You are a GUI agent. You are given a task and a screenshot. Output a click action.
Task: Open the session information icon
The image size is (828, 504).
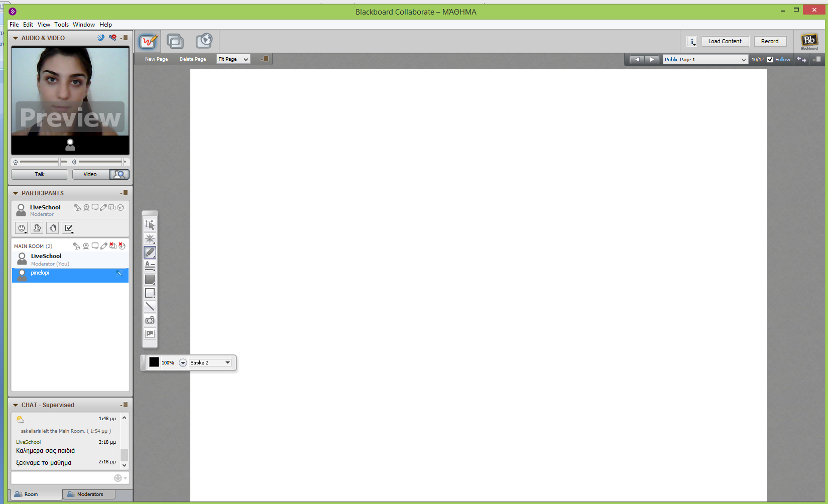pos(691,42)
